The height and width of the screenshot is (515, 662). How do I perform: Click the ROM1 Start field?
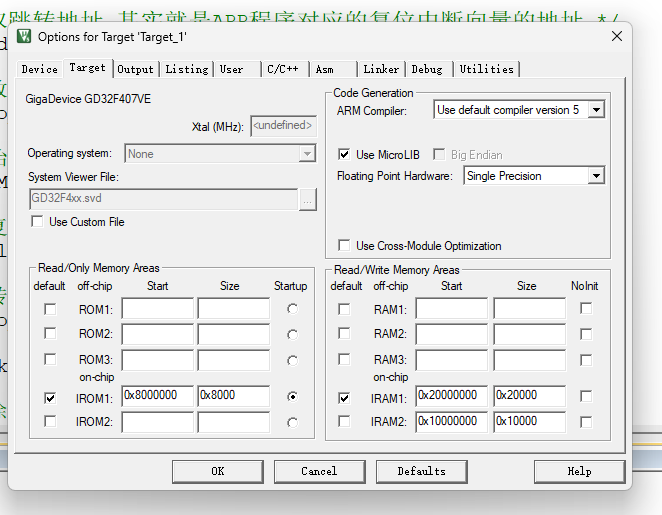pos(157,308)
